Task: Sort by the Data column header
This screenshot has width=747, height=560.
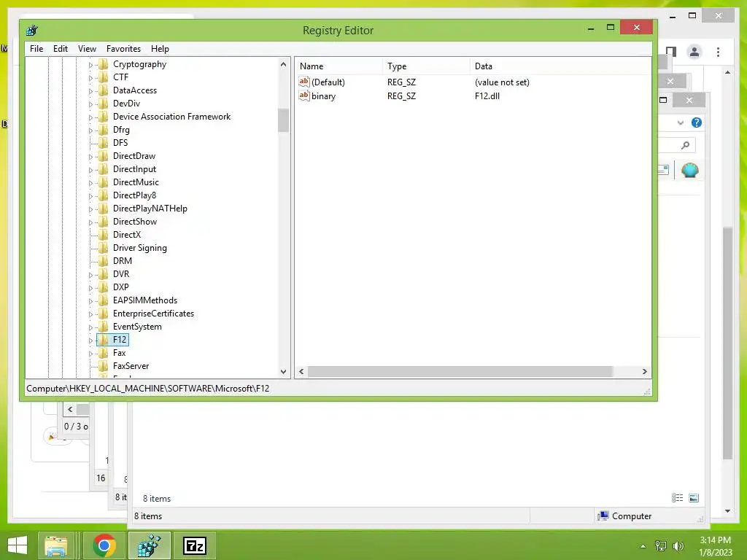Action: (560, 66)
